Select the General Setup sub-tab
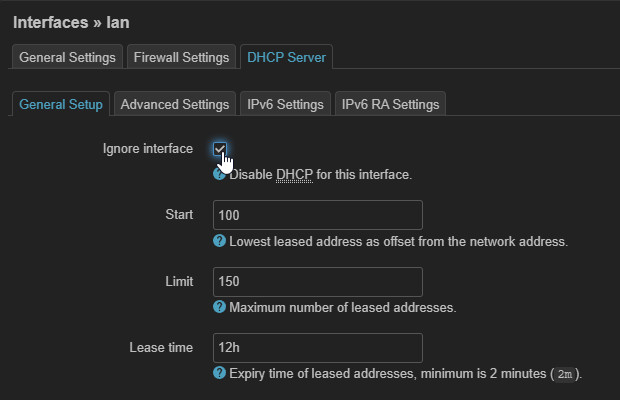Screen dimensions: 620x400 [60, 104]
